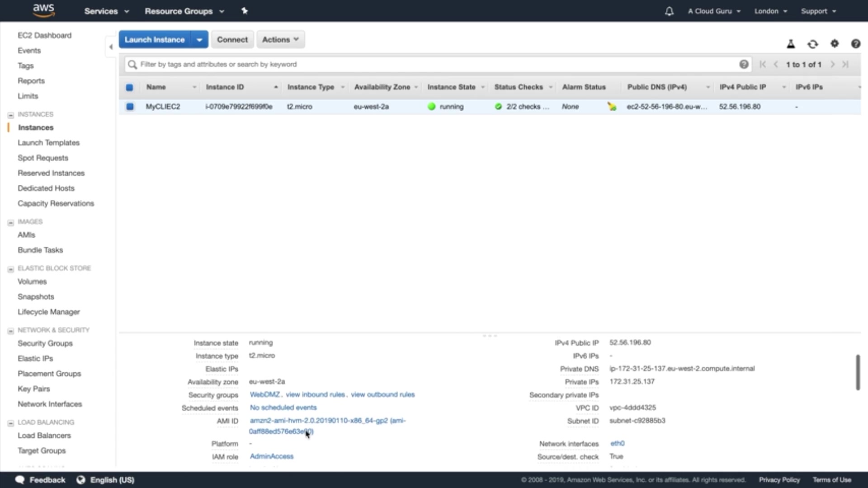
Task: Open the table settings gear icon
Action: click(x=835, y=43)
